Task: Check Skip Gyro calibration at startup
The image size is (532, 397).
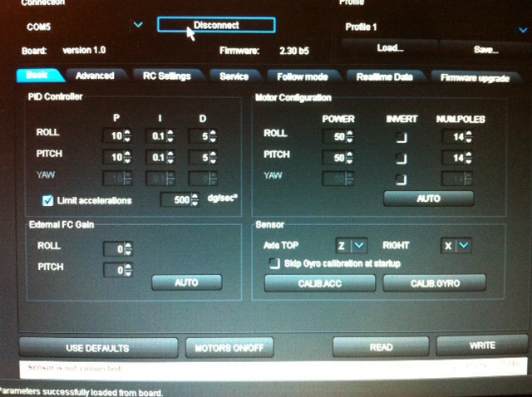Action: [x=273, y=264]
